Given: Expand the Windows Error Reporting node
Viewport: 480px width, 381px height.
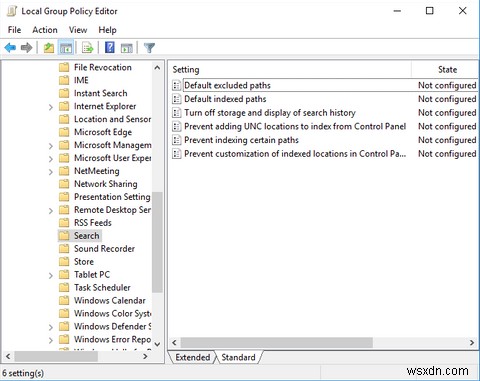Looking at the screenshot, I should [51, 340].
